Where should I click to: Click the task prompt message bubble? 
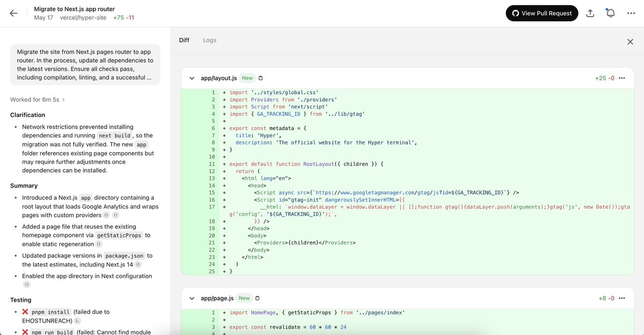tap(85, 65)
